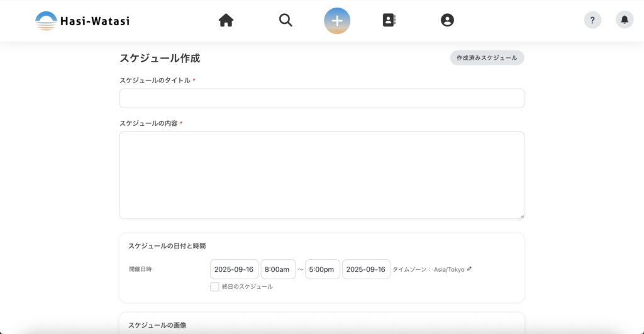This screenshot has width=644, height=334.
Task: Show notifications via the bell icon
Action: point(625,20)
